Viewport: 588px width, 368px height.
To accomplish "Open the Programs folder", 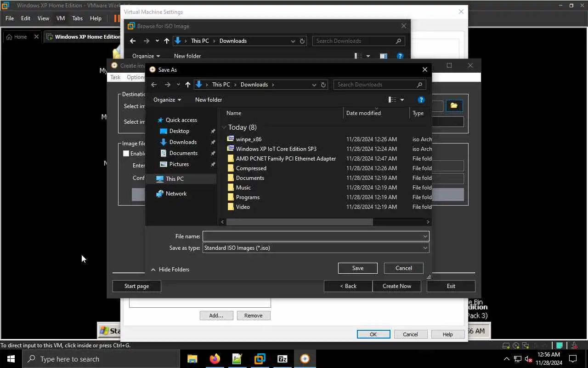I will tap(248, 197).
